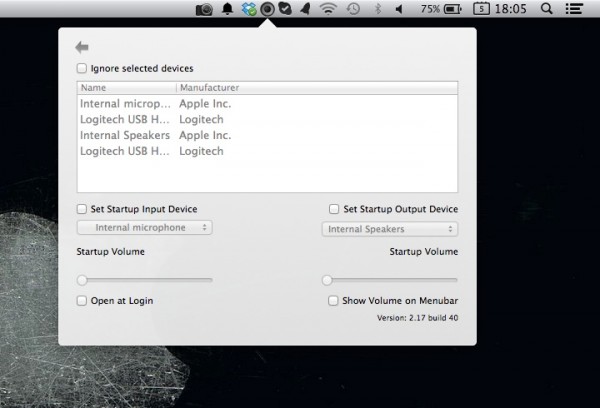Open the Internal Speakers output dropdown
Image resolution: width=600 pixels, height=408 pixels.
390,229
